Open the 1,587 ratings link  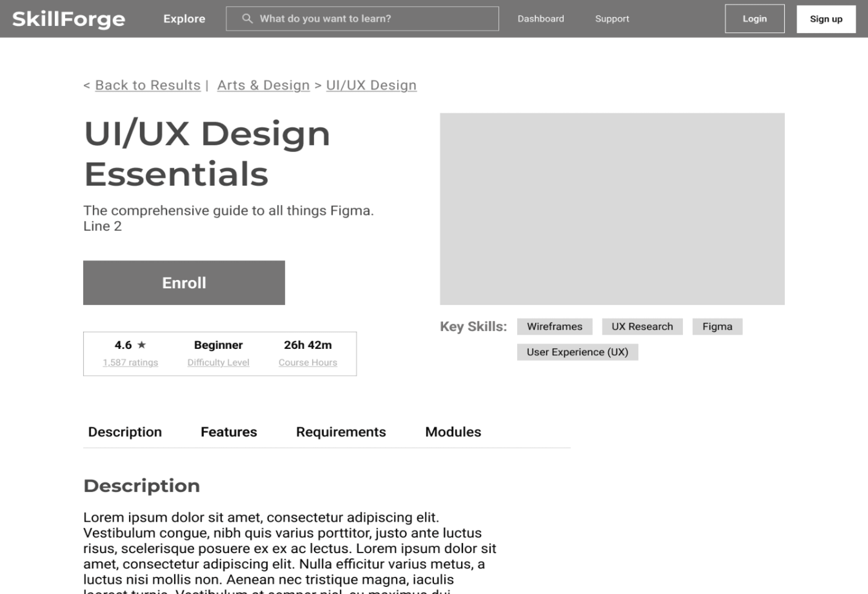point(130,362)
